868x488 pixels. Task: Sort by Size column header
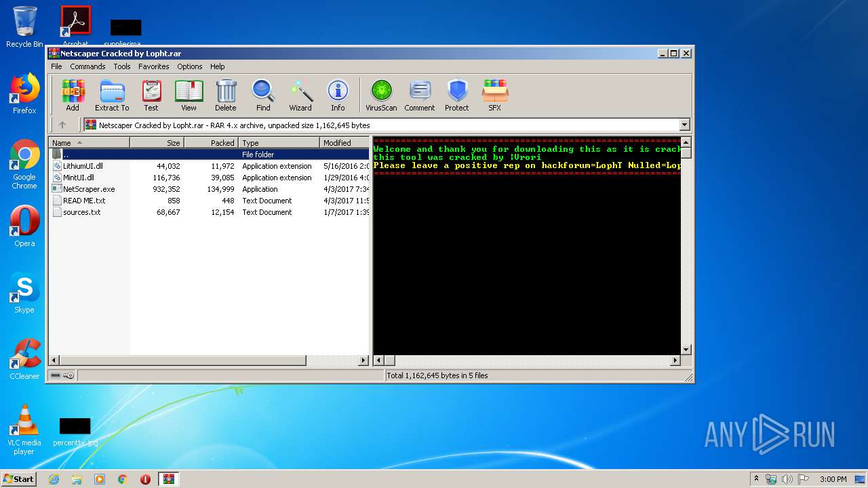pos(157,143)
